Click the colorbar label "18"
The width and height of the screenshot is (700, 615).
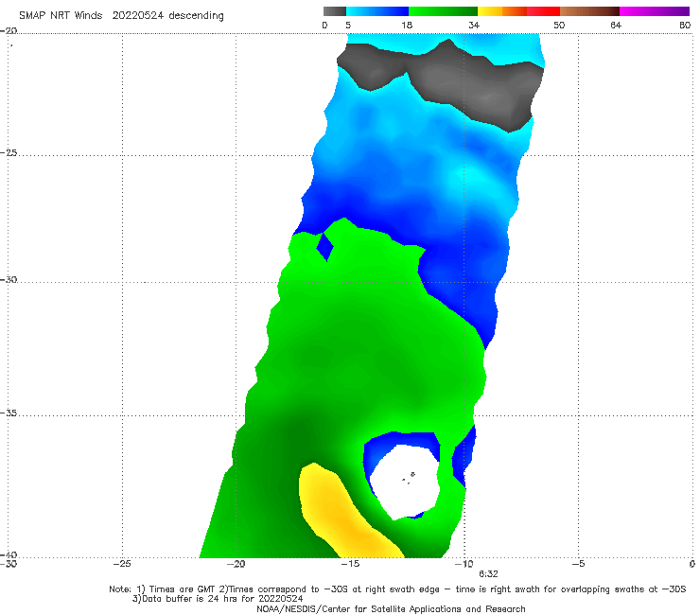pos(407,26)
